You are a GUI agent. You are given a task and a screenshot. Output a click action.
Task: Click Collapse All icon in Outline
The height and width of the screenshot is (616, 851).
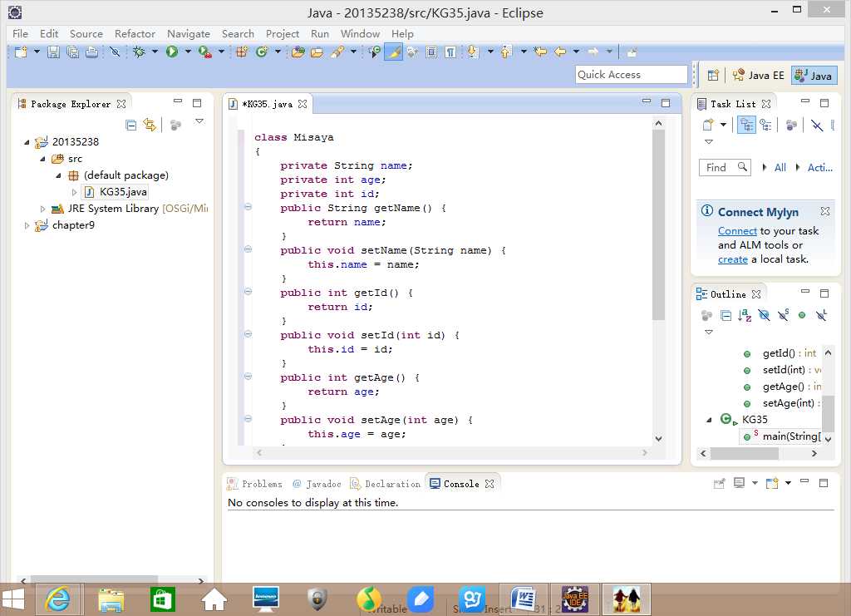pos(726,315)
